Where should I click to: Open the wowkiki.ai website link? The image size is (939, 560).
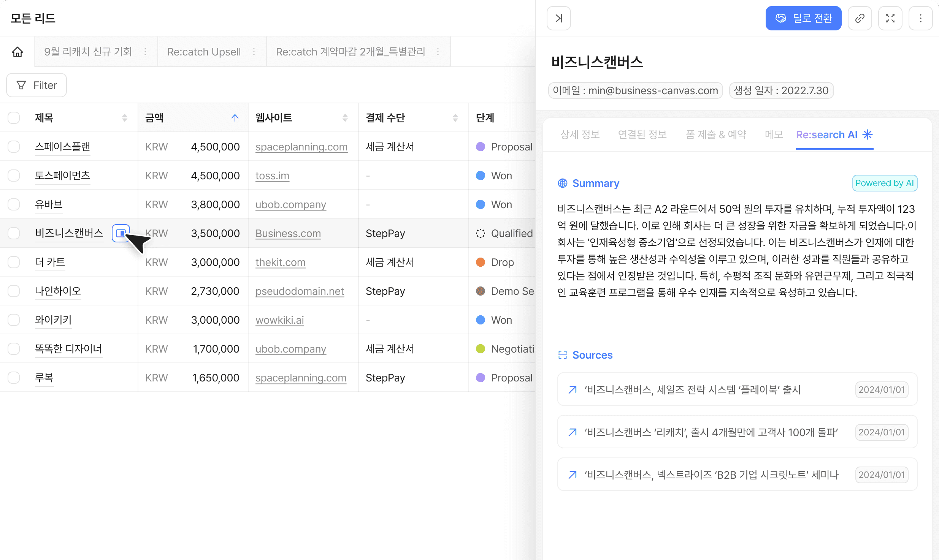(x=280, y=320)
